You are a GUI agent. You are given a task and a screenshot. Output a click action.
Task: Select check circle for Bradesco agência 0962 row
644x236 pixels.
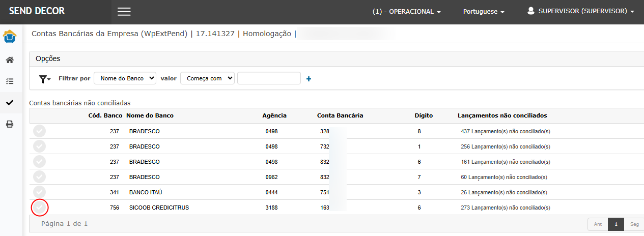pyautogui.click(x=39, y=177)
